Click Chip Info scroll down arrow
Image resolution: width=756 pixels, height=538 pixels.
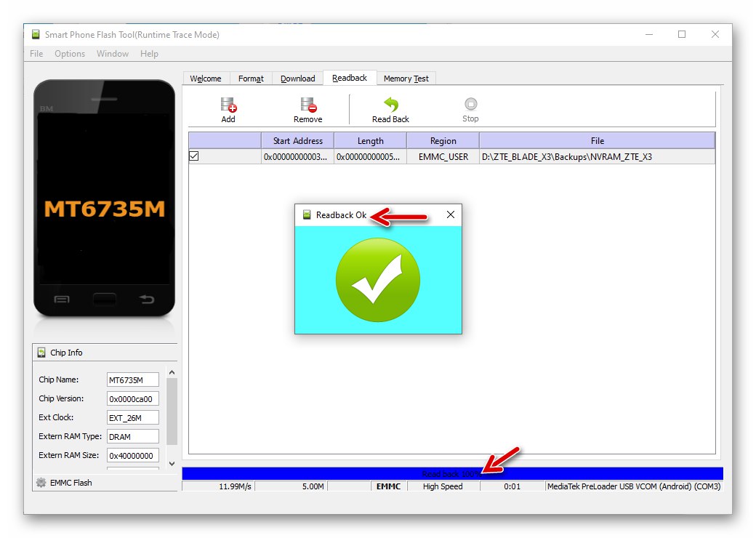click(x=172, y=464)
